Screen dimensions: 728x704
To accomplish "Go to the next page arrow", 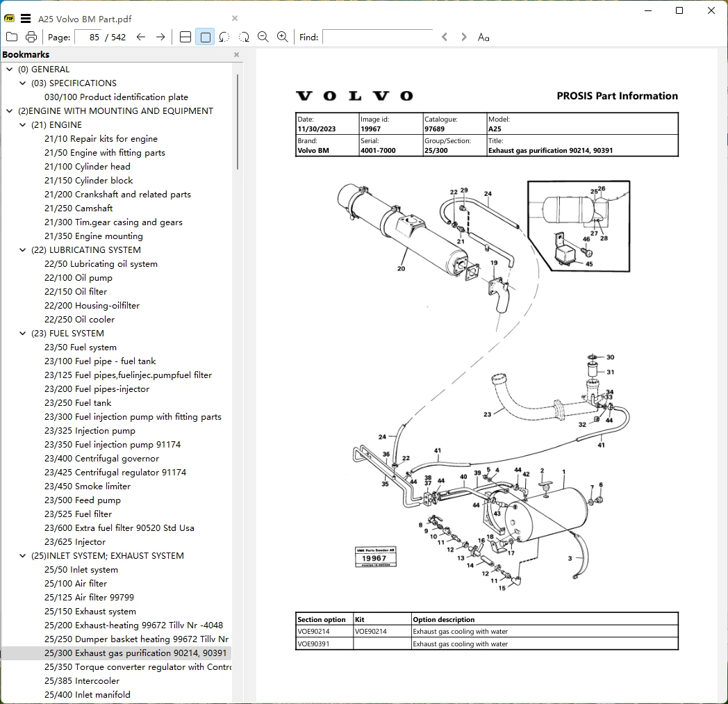I will [x=160, y=37].
